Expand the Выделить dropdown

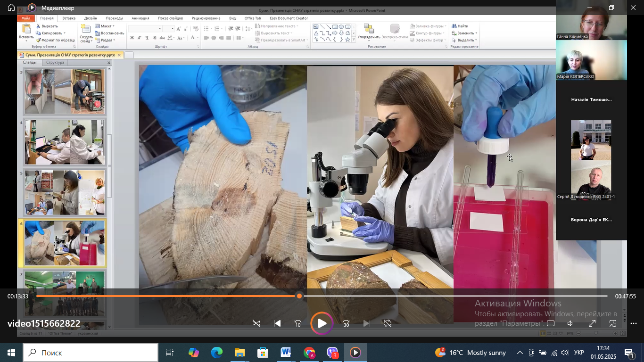click(476, 40)
